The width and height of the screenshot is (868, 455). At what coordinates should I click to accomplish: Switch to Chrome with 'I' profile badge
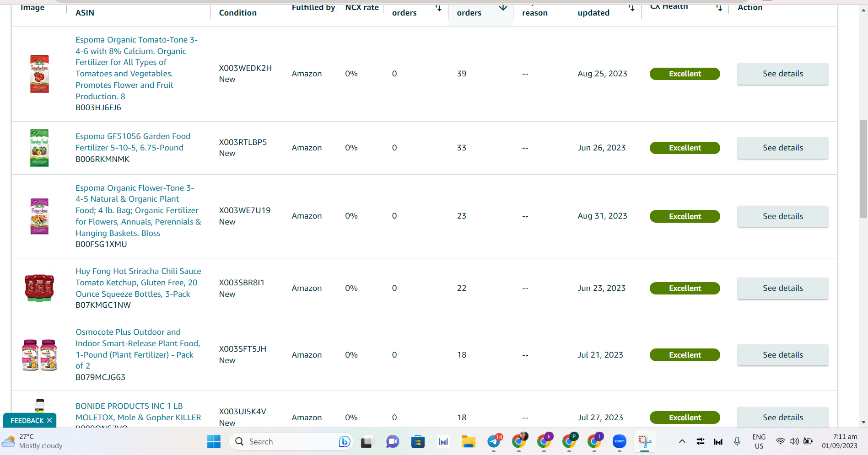[x=594, y=441]
